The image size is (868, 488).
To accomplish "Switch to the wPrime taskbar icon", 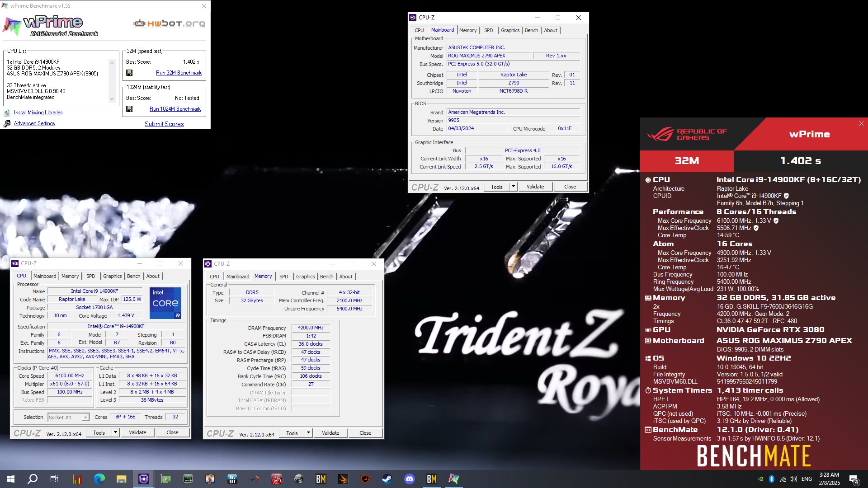I will 453,479.
